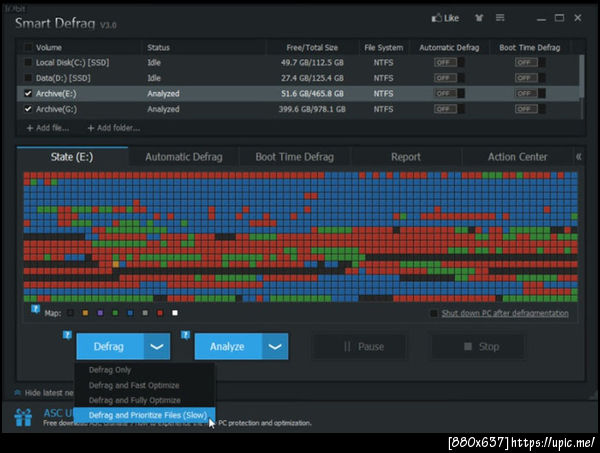
Task: Check the Volume header select-all checkbox
Action: 28,47
